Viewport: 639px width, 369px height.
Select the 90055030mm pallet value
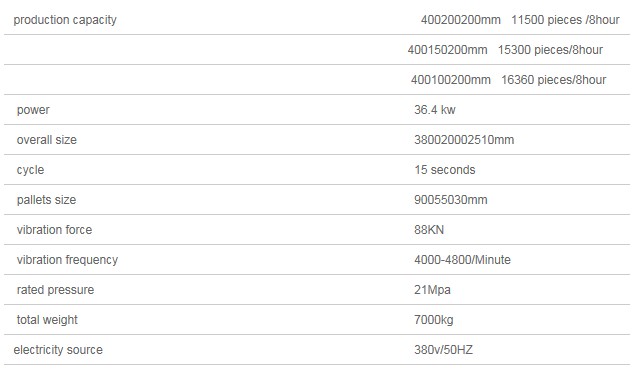click(451, 200)
